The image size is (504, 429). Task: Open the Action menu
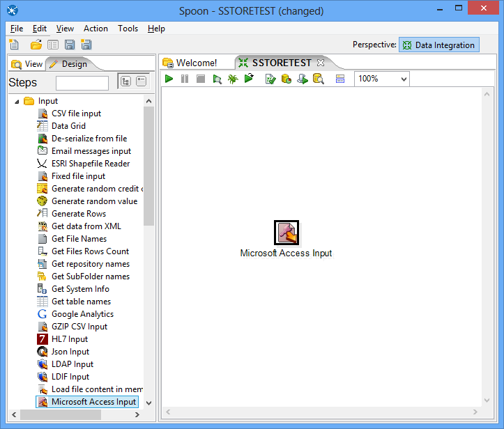pos(96,29)
